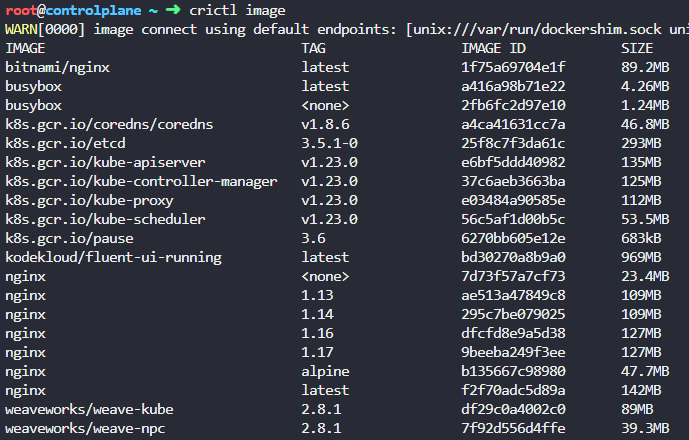Click the nginx 1.13 tag
The image size is (689, 440).
317,295
